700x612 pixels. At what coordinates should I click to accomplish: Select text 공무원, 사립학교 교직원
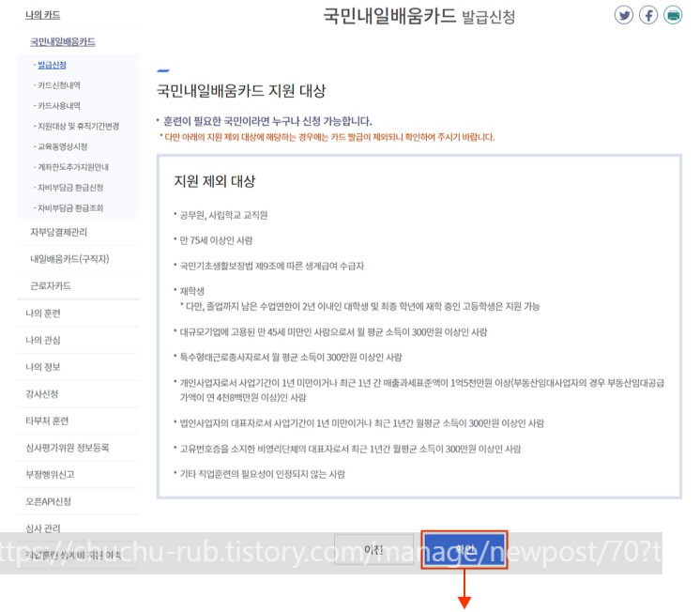[x=223, y=215]
